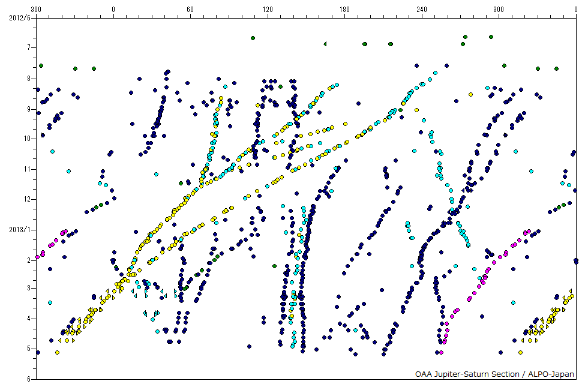The image size is (588, 390).
Task: Select month label 9 on the vertical axis
Action: (x=29, y=109)
